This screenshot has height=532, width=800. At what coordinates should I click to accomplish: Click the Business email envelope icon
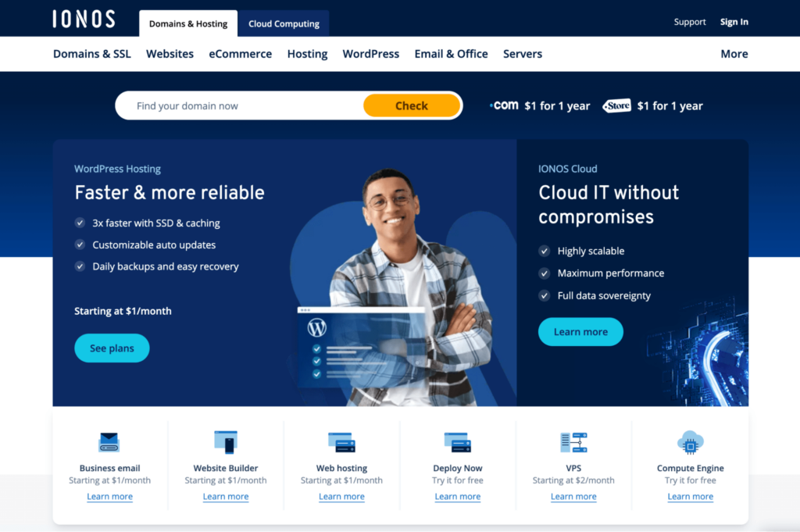pyautogui.click(x=109, y=442)
